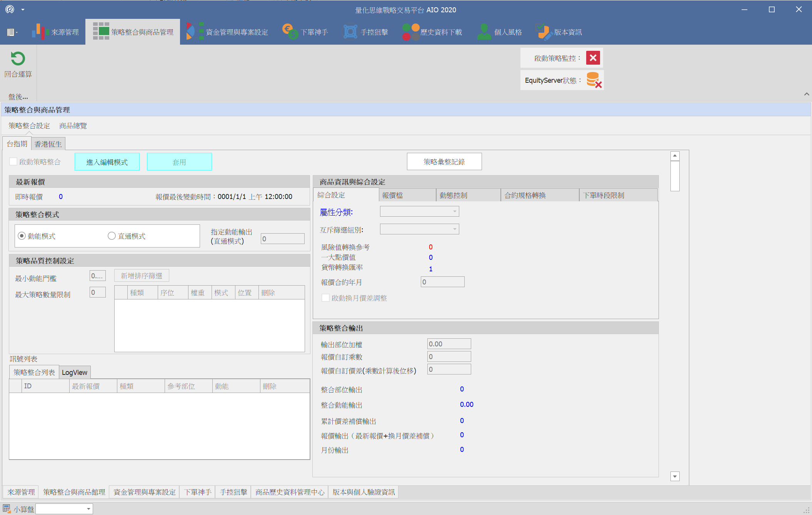Click the vertical scrollbar thumb

tap(675, 176)
